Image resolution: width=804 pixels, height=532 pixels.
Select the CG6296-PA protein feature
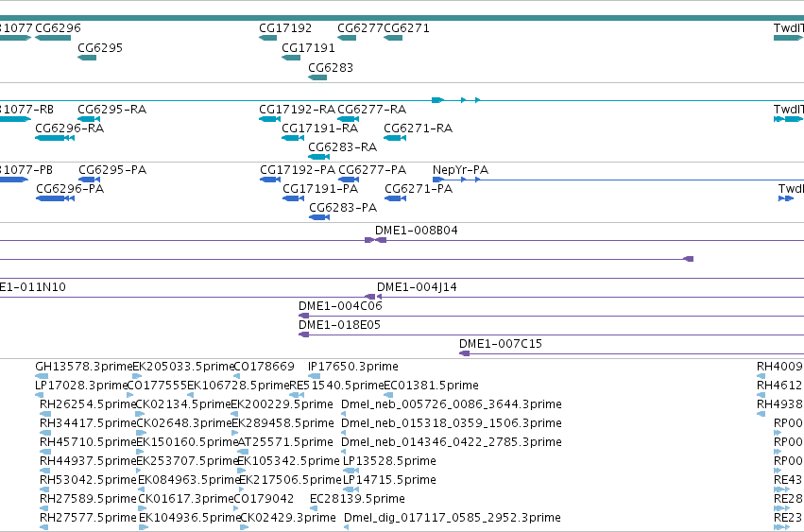click(56, 198)
